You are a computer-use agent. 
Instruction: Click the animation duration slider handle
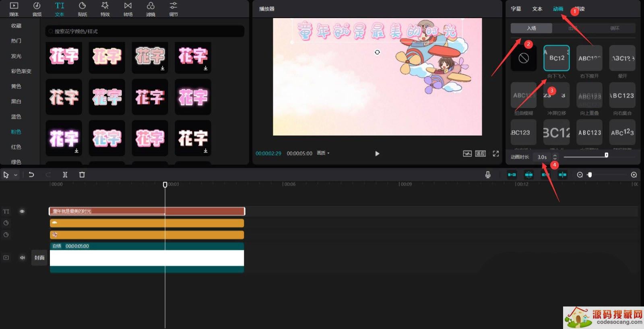[x=606, y=155]
